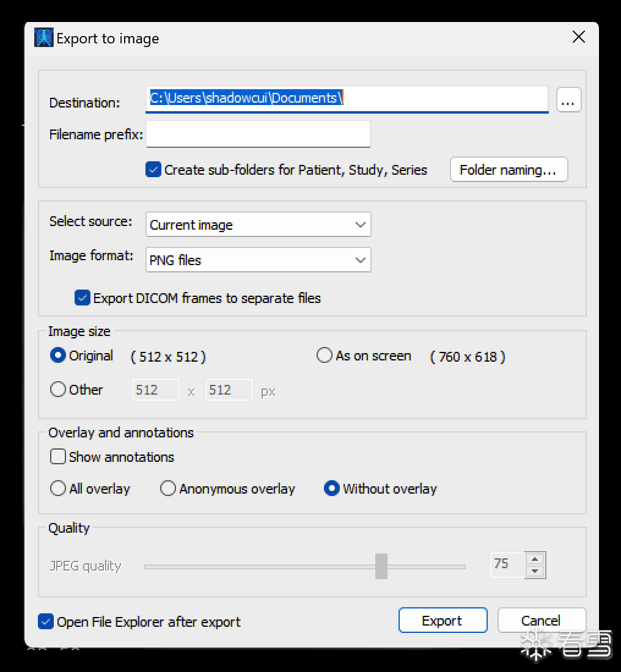Choose Anonymous overlay option
Viewport: 621px width, 672px height.
coord(168,489)
